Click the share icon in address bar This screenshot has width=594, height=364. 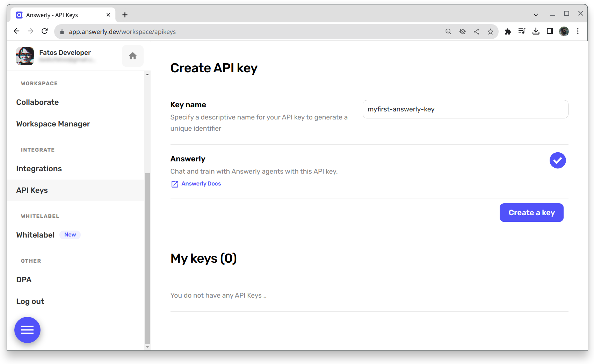pyautogui.click(x=477, y=32)
